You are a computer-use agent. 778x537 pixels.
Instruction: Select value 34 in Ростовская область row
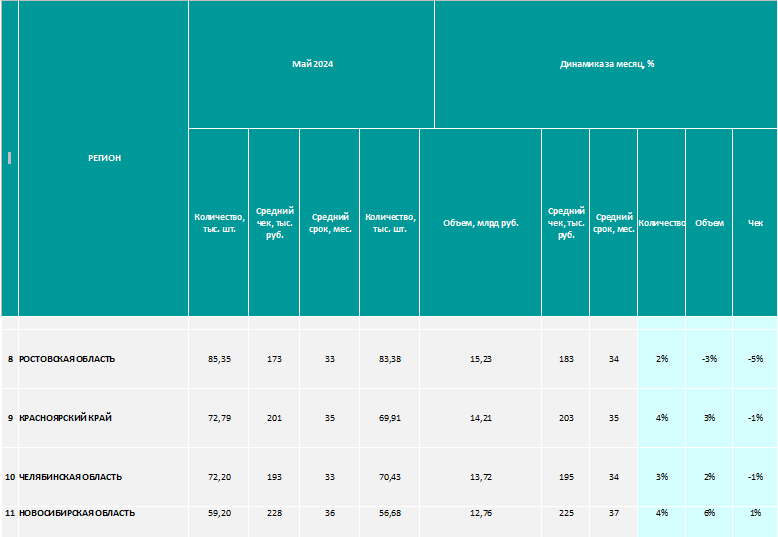(x=613, y=359)
